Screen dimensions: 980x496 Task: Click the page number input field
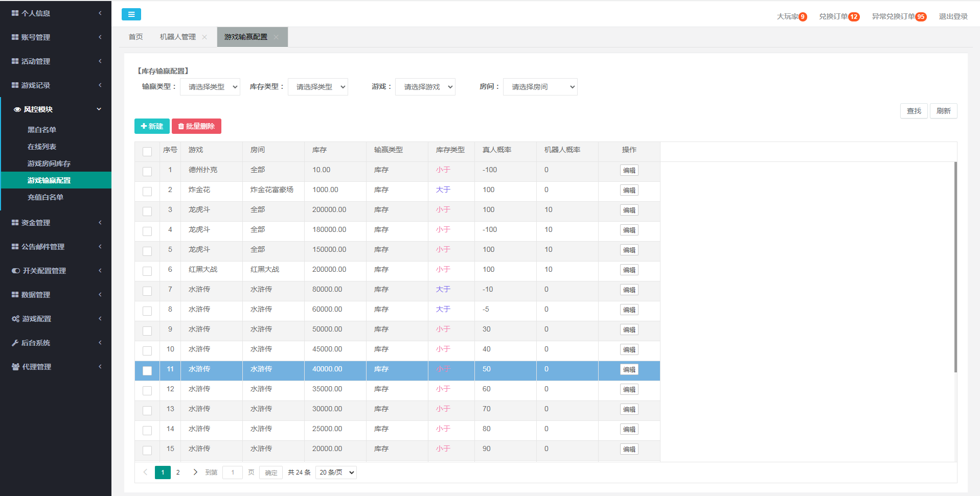[x=233, y=473]
